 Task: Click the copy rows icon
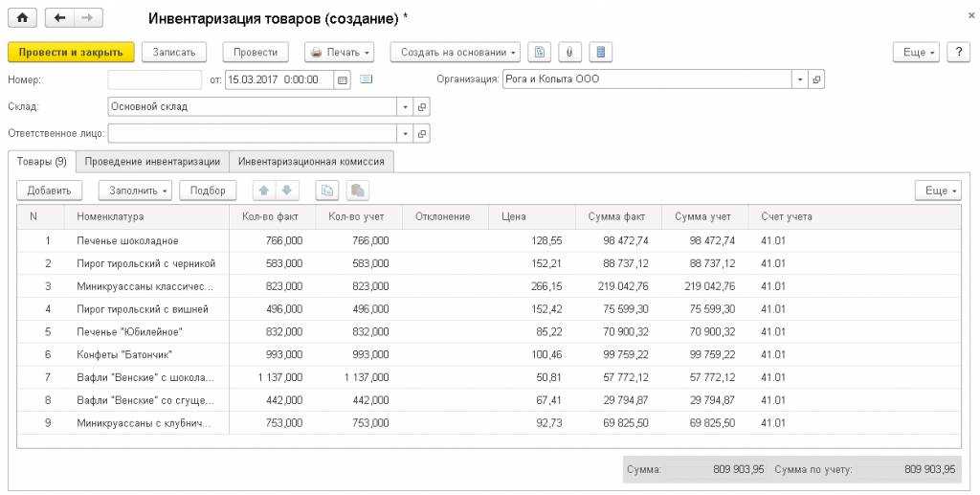coord(327,191)
